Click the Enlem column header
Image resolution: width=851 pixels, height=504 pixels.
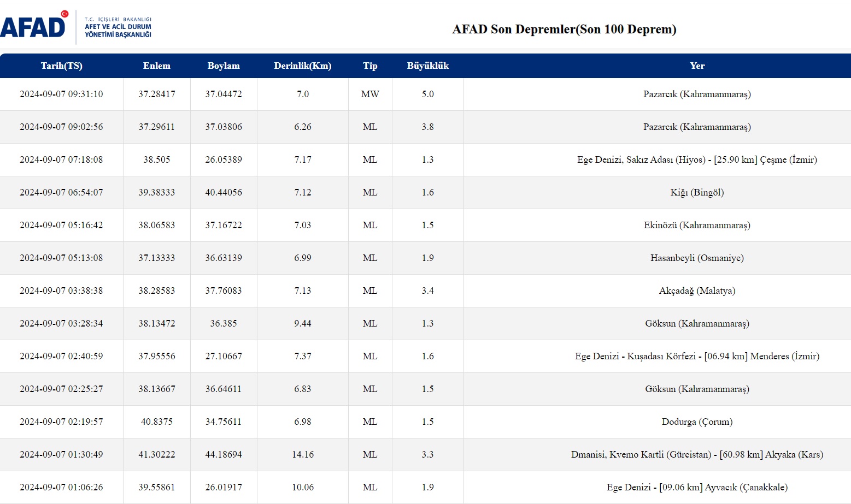click(x=157, y=66)
